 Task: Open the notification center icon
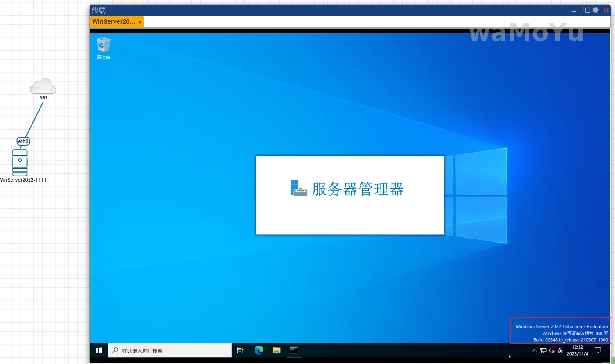pyautogui.click(x=597, y=350)
